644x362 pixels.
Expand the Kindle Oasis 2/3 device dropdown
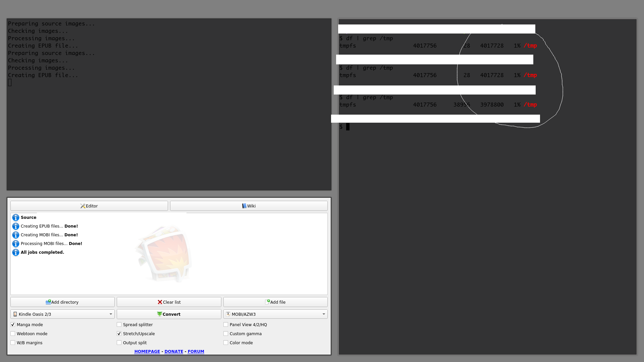pyautogui.click(x=111, y=314)
